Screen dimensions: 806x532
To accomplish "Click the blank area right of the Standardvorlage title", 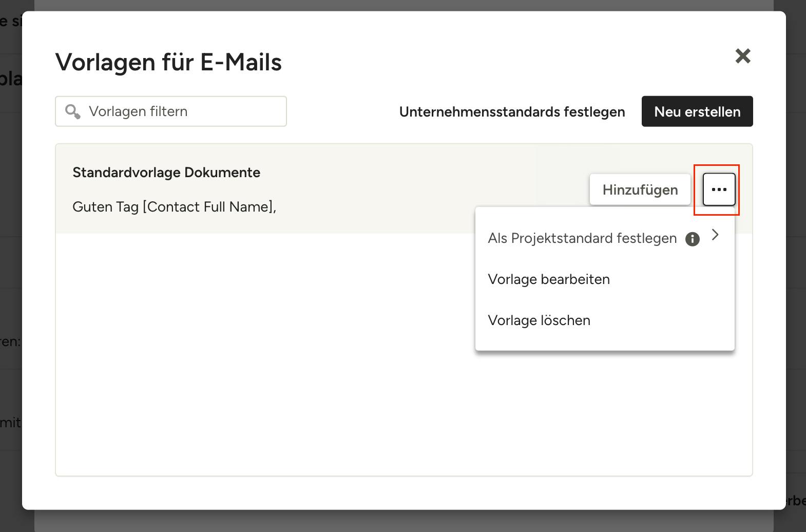I will (x=411, y=173).
